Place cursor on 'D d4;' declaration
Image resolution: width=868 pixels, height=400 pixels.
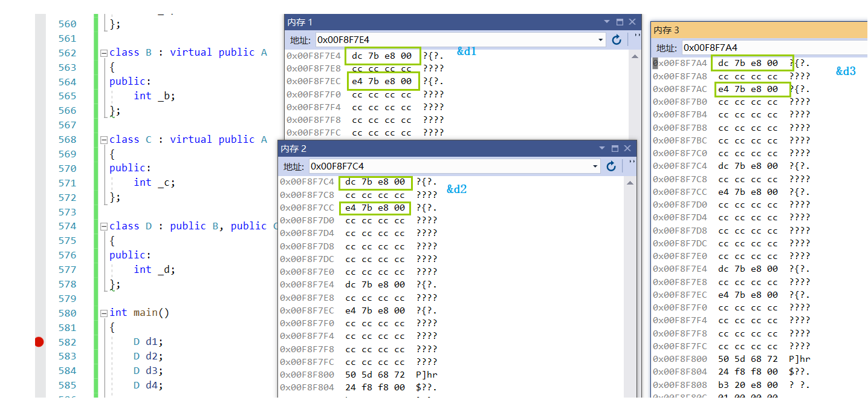pyautogui.click(x=148, y=385)
